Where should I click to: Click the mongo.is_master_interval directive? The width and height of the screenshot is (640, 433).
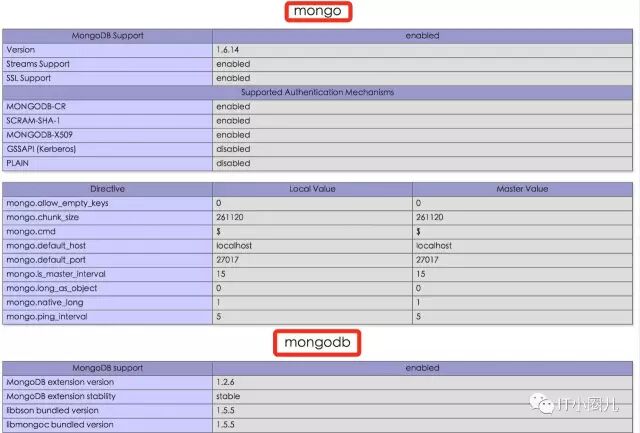56,274
